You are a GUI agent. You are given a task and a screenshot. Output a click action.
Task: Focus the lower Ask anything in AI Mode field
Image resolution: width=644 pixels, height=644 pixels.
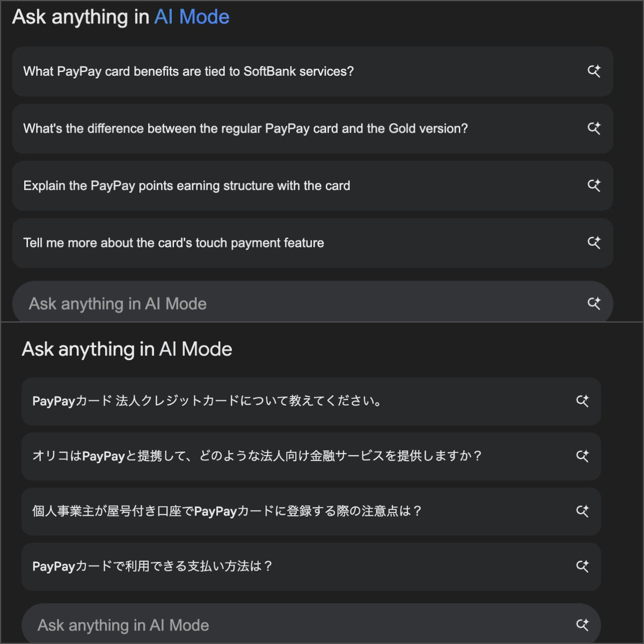pos(268,625)
